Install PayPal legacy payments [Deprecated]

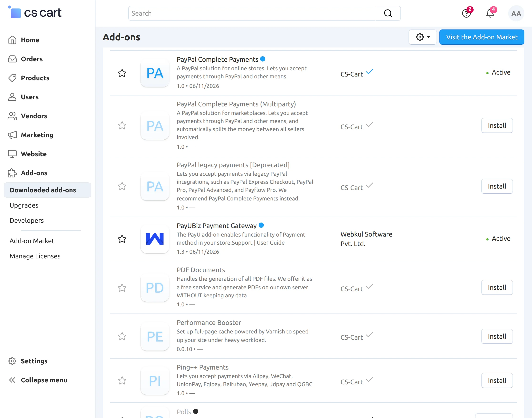(497, 186)
